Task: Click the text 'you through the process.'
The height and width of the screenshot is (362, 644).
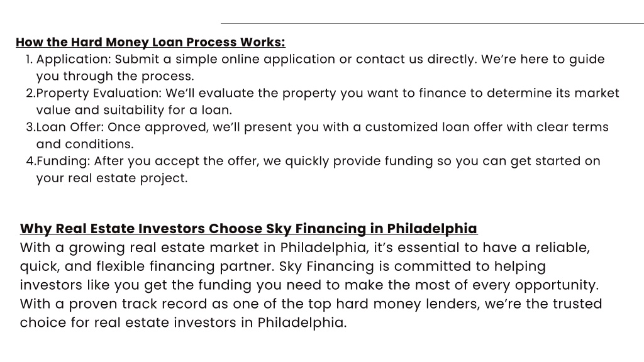Action: [115, 77]
